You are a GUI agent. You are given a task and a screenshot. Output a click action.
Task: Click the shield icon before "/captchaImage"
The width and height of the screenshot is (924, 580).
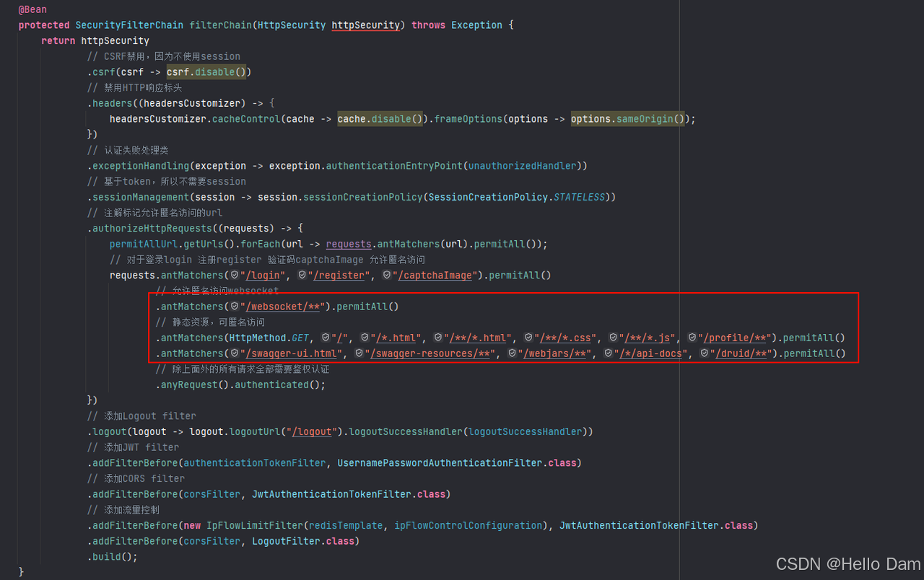pyautogui.click(x=386, y=275)
